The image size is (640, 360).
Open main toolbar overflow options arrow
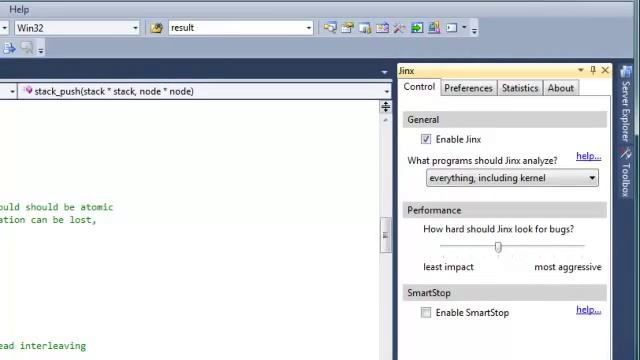[474, 29]
